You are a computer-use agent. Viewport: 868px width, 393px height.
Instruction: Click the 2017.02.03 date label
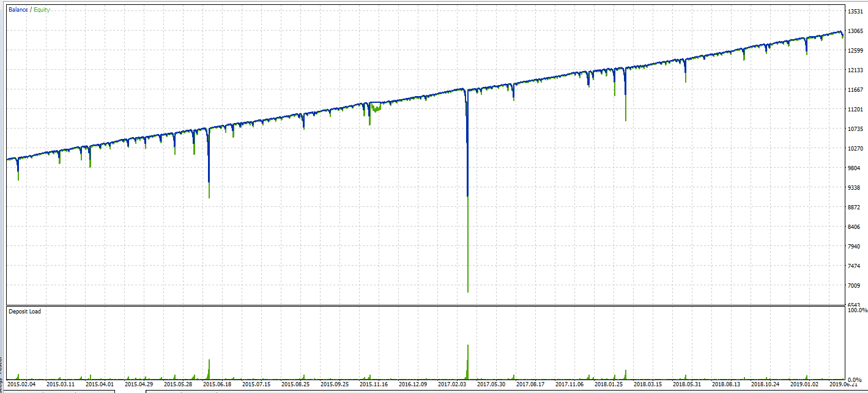pos(453,384)
